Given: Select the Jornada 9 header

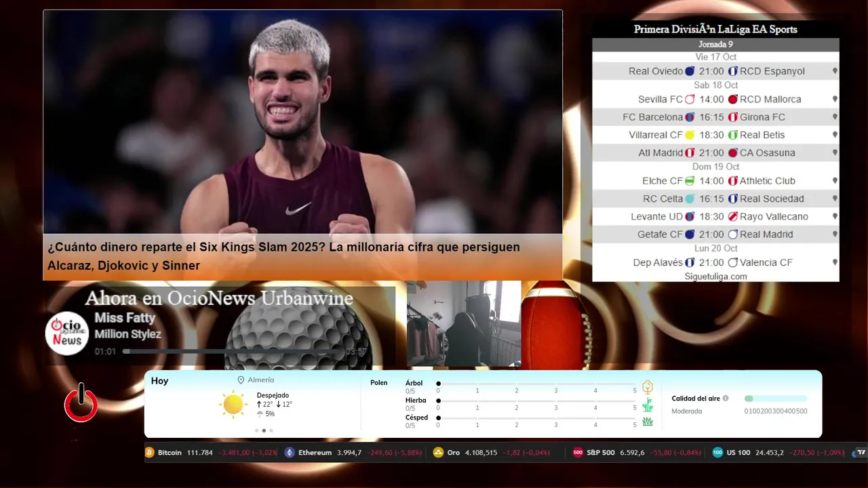Looking at the screenshot, I should (715, 44).
